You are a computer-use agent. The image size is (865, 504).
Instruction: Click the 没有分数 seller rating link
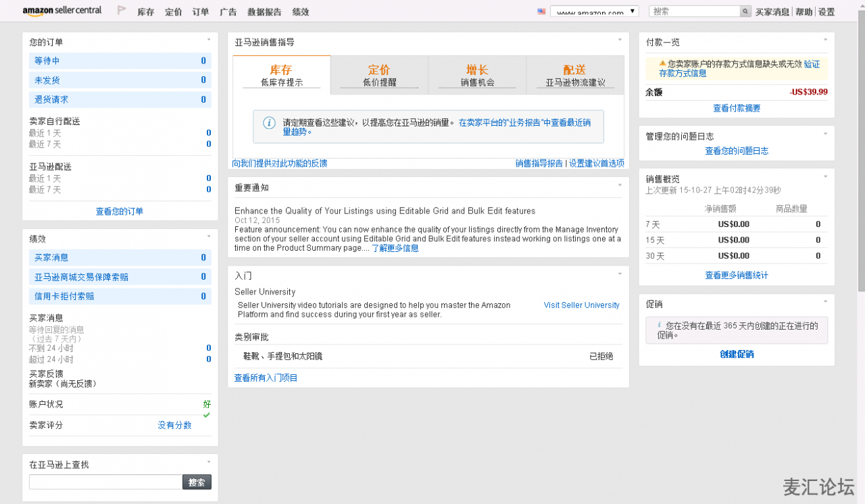pos(175,425)
